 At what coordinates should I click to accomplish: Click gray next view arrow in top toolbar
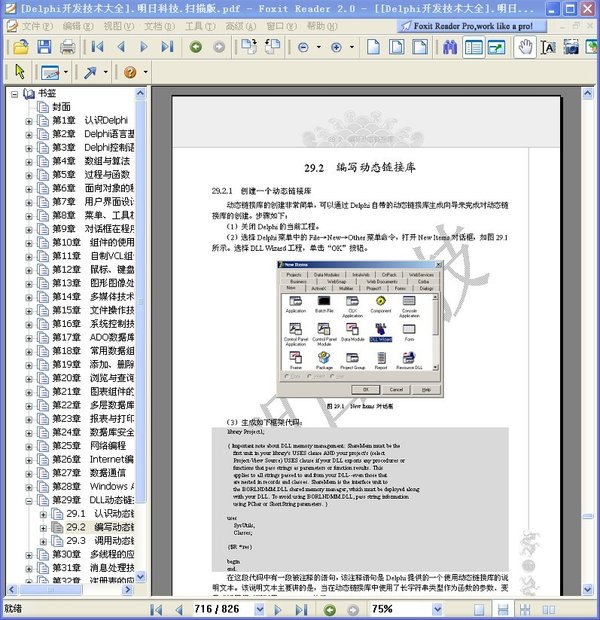tap(219, 47)
